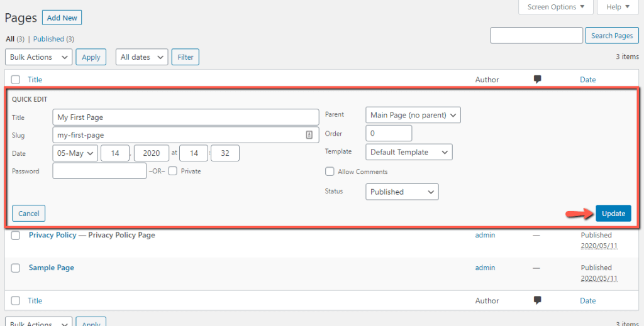The image size is (644, 326).
Task: Click the top Apply button
Action: click(91, 57)
